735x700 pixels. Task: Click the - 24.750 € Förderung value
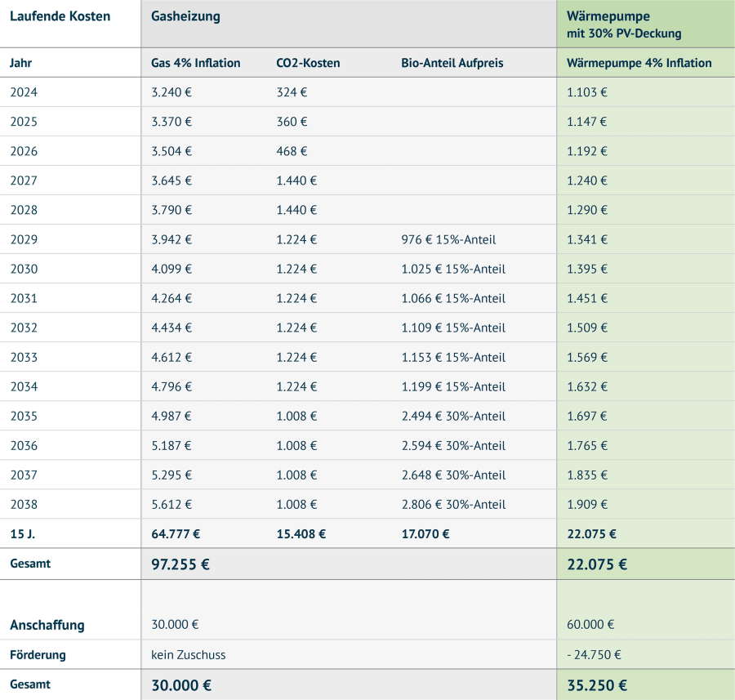coord(594,654)
